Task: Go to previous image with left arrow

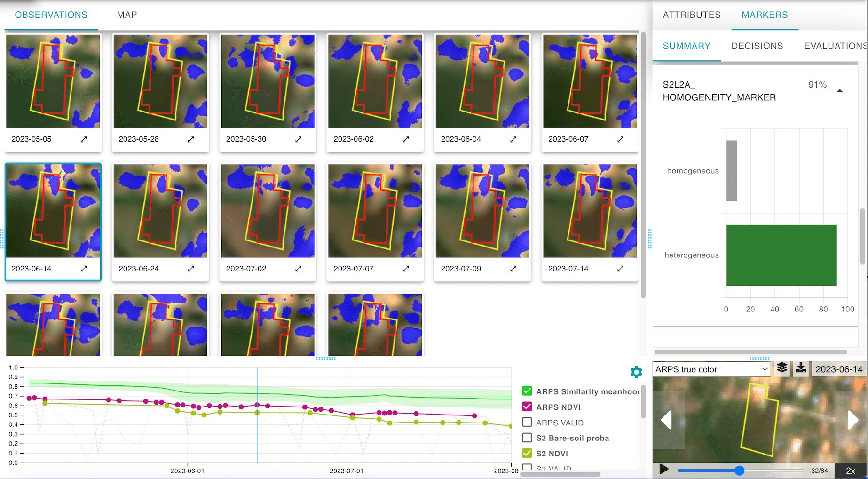Action: pos(666,420)
